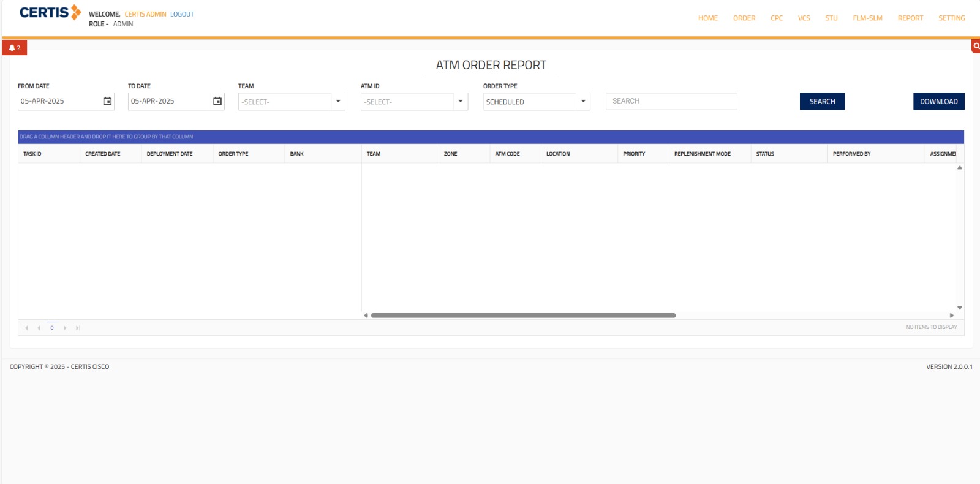The height and width of the screenshot is (484, 980).
Task: Open the Setting menu
Action: point(951,18)
